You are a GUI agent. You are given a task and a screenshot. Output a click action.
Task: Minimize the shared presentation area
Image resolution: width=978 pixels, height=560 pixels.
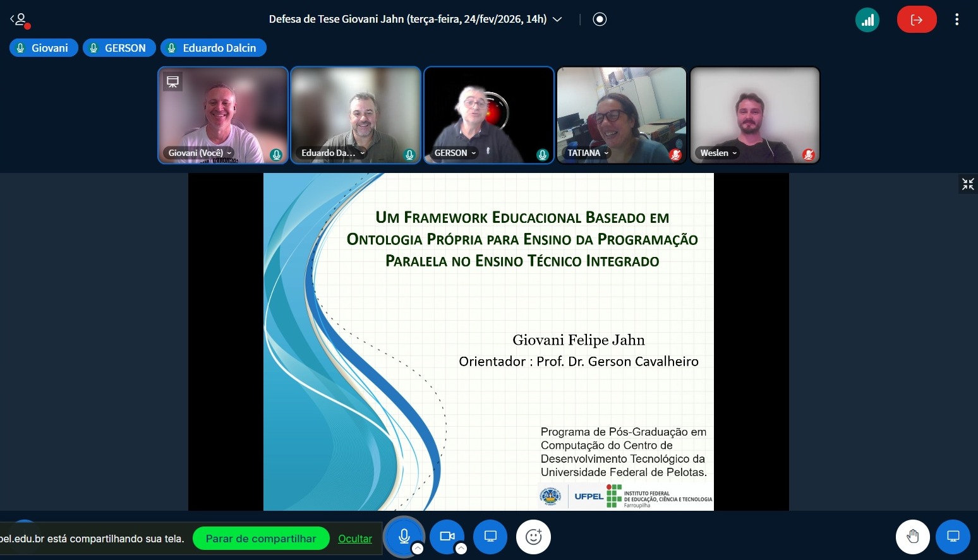click(967, 184)
